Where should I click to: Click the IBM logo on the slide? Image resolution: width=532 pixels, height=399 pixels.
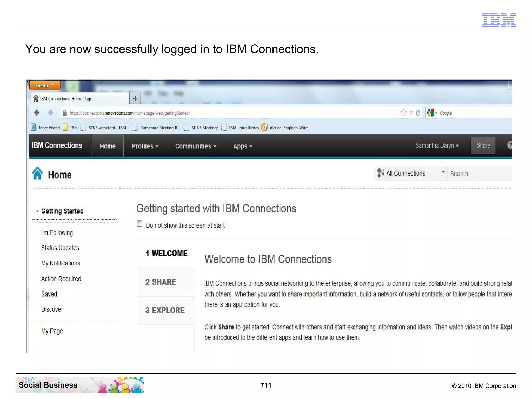499,20
